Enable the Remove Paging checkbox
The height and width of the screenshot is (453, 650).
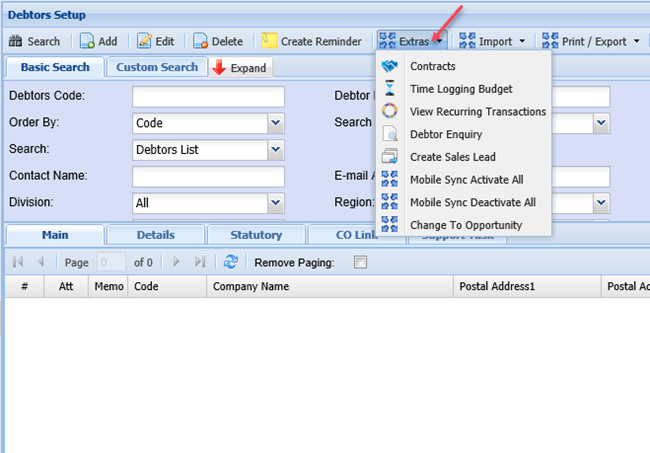(360, 262)
